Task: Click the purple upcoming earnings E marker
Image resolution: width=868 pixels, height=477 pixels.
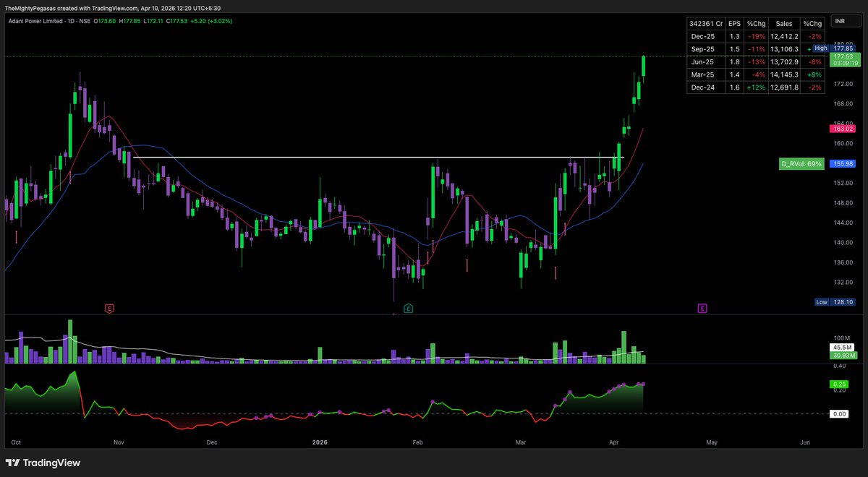Action: coord(702,309)
